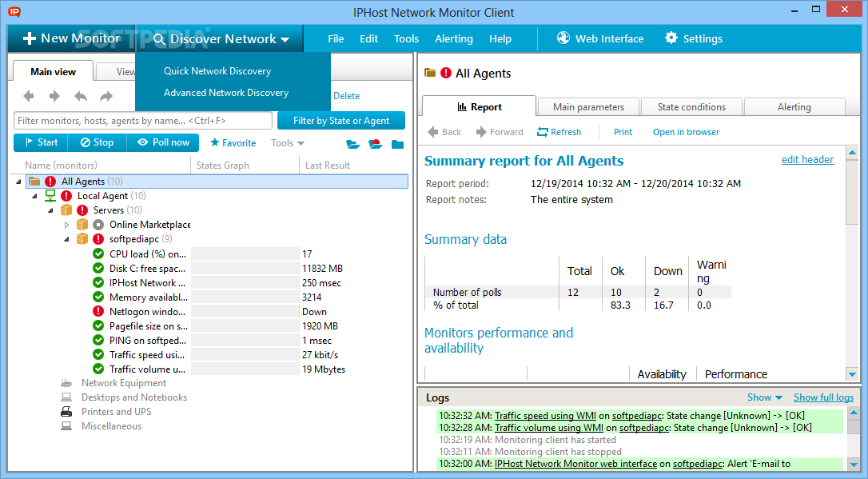Open the Help menu
Image resolution: width=868 pixels, height=479 pixels.
pos(500,38)
